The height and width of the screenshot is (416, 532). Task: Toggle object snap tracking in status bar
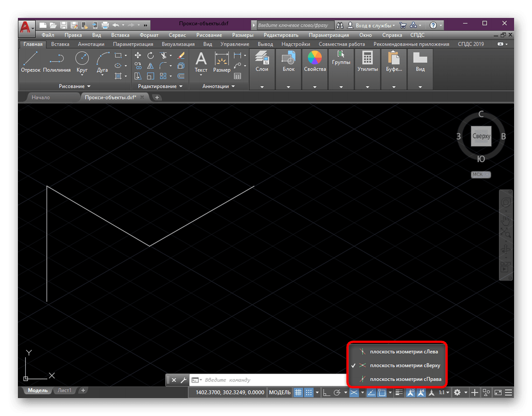click(x=371, y=392)
